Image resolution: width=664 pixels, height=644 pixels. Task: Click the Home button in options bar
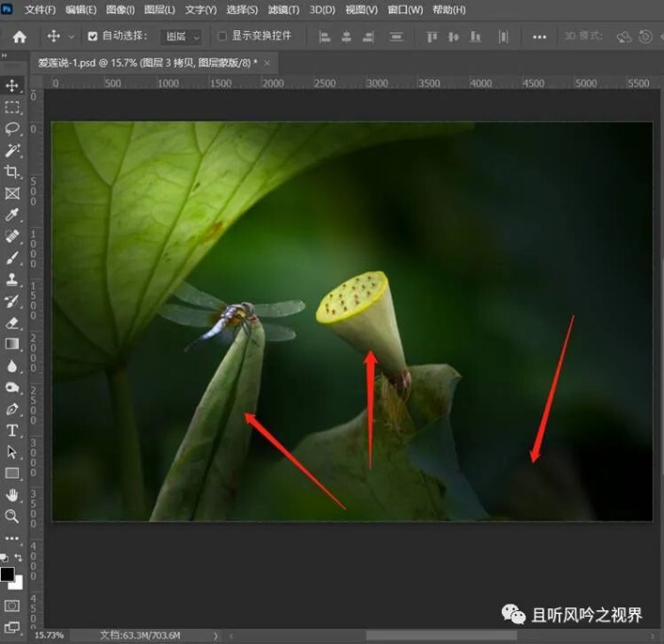pos(20,37)
